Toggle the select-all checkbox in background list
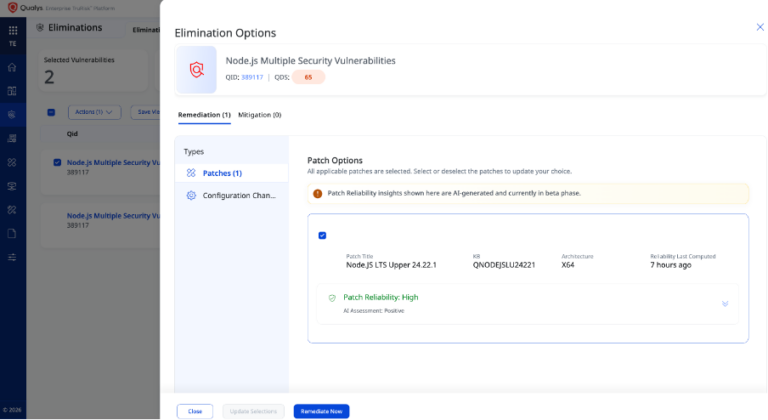 [51, 112]
